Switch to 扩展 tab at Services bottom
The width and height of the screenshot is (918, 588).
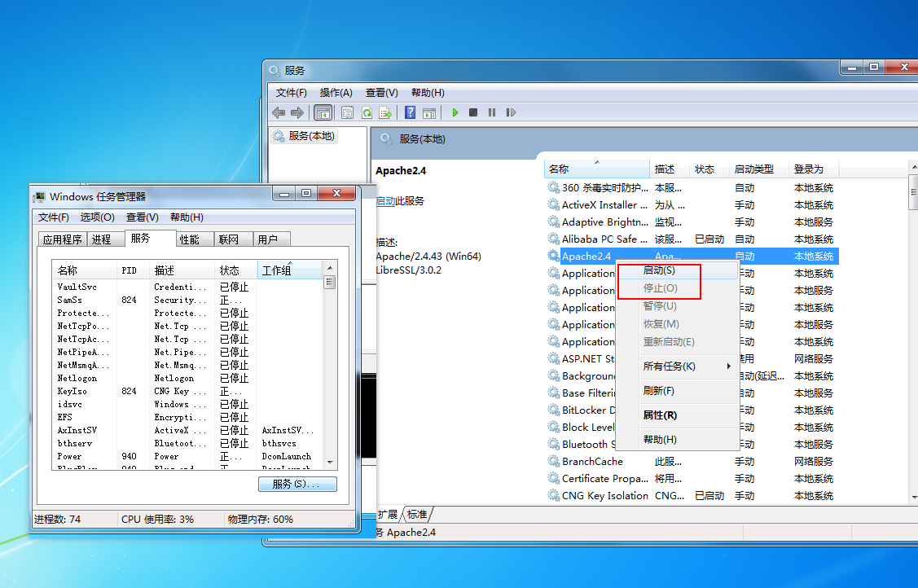[x=388, y=514]
